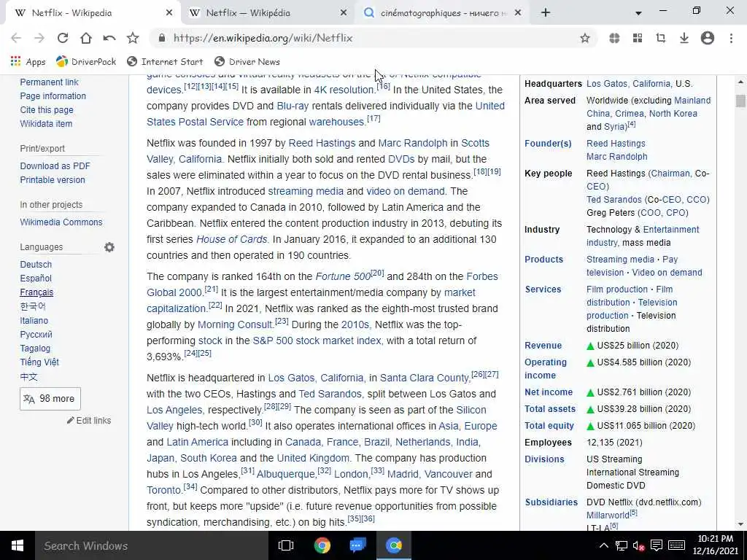The width and height of the screenshot is (747, 560).
Task: Click the page vertical scrollbar thumb
Action: [740, 101]
